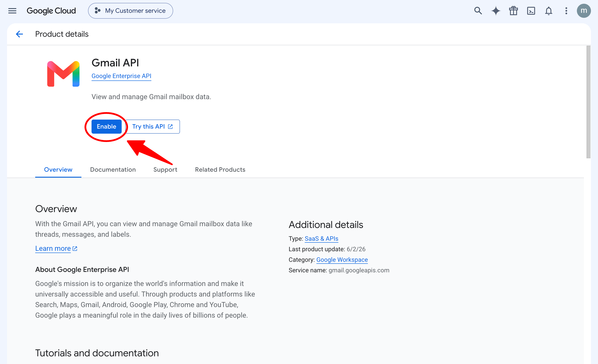Click the page vertical scrollbar
Viewport: 598px width, 364px height.
coord(588,102)
